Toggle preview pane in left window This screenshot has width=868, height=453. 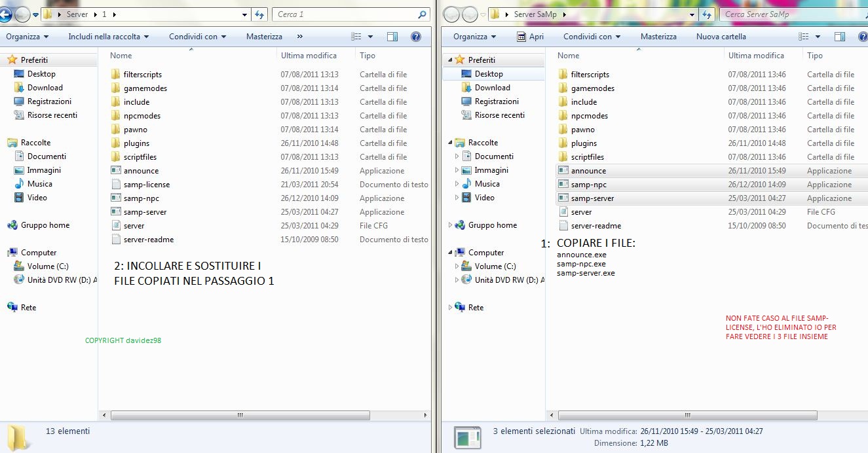coord(392,37)
